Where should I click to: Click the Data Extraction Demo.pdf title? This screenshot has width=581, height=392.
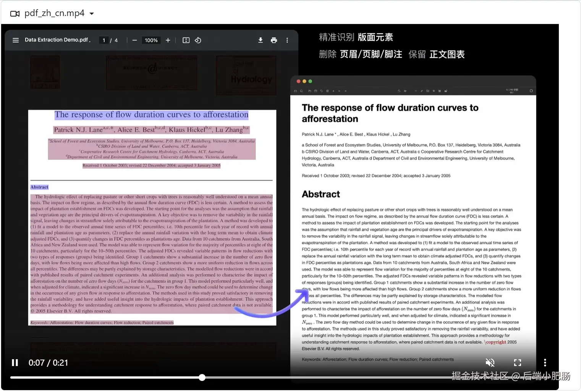(57, 40)
